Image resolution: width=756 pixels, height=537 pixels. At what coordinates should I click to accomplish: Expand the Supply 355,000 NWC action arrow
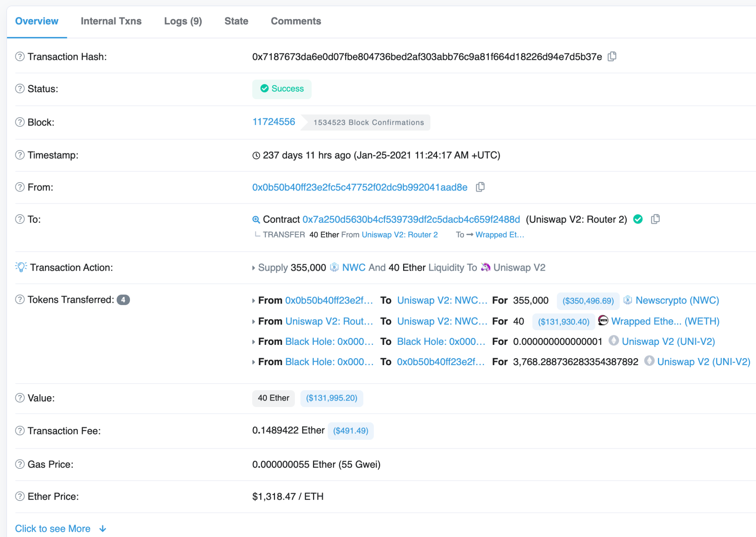pos(254,268)
